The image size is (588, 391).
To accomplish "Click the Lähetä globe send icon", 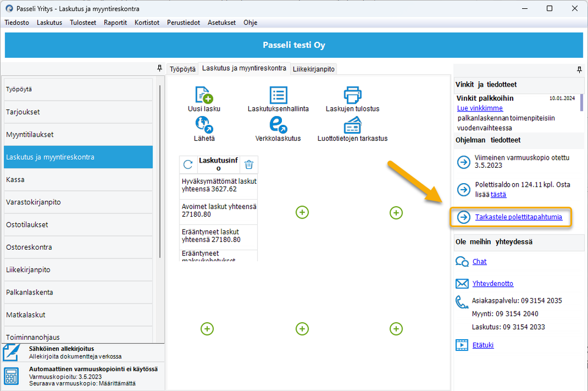I will tap(204, 125).
